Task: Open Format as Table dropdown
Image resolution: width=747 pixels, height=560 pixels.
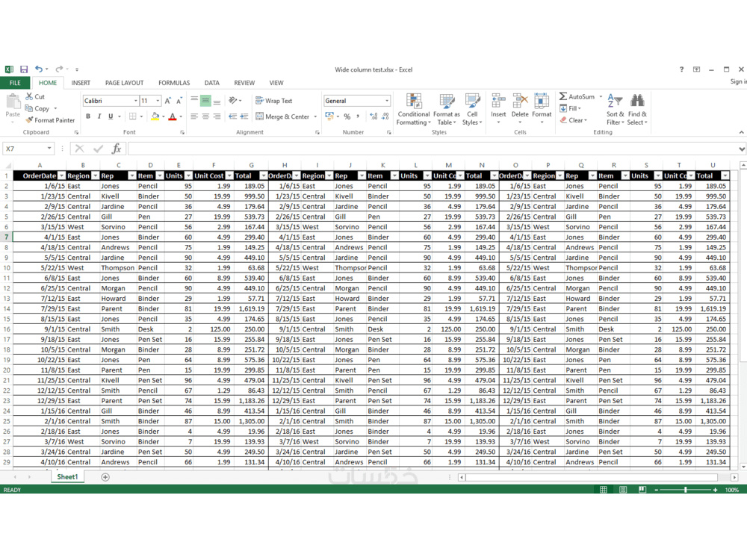Action: [447, 109]
